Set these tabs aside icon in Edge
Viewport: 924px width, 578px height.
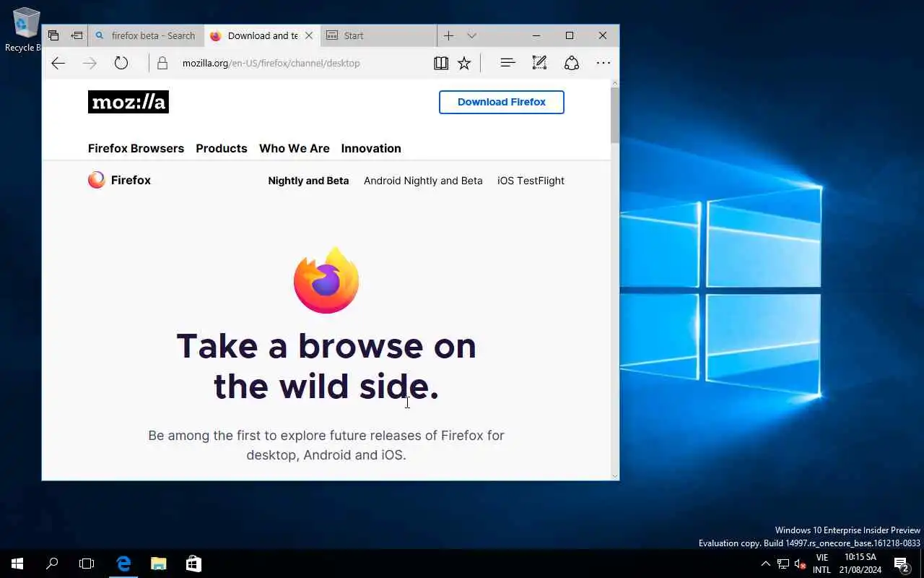pos(77,35)
